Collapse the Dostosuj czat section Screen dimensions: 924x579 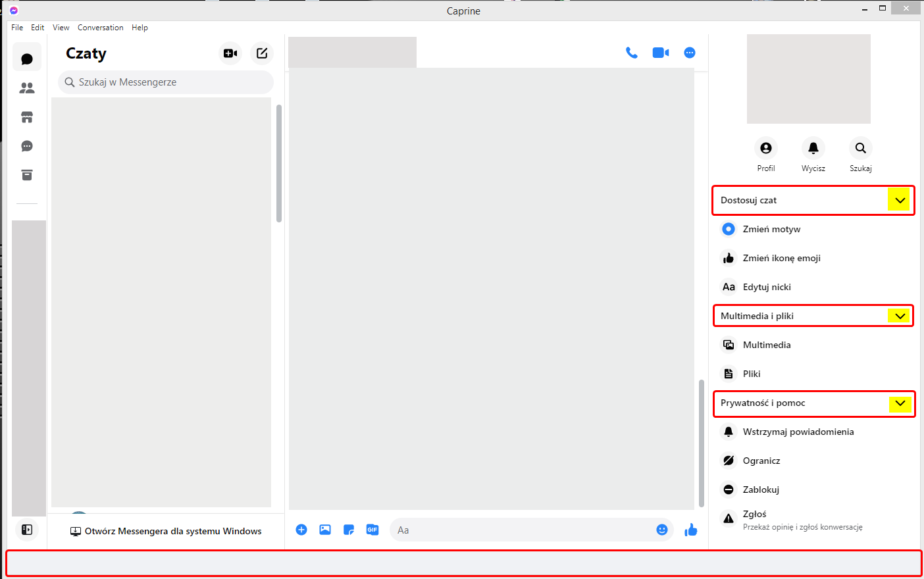tap(899, 199)
